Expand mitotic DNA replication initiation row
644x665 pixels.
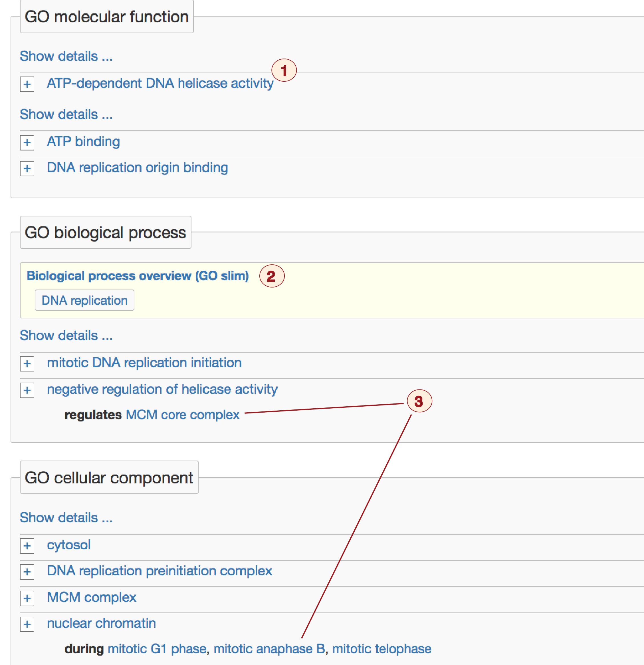(27, 364)
